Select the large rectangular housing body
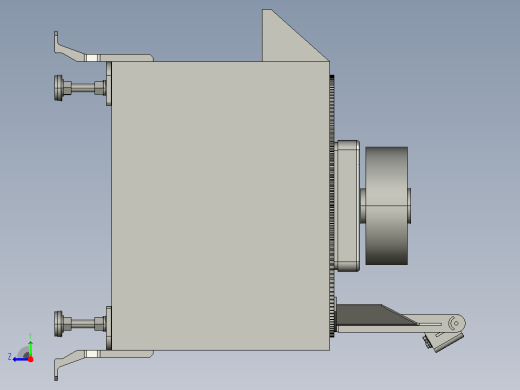The image size is (520, 390). pyautogui.click(x=220, y=206)
